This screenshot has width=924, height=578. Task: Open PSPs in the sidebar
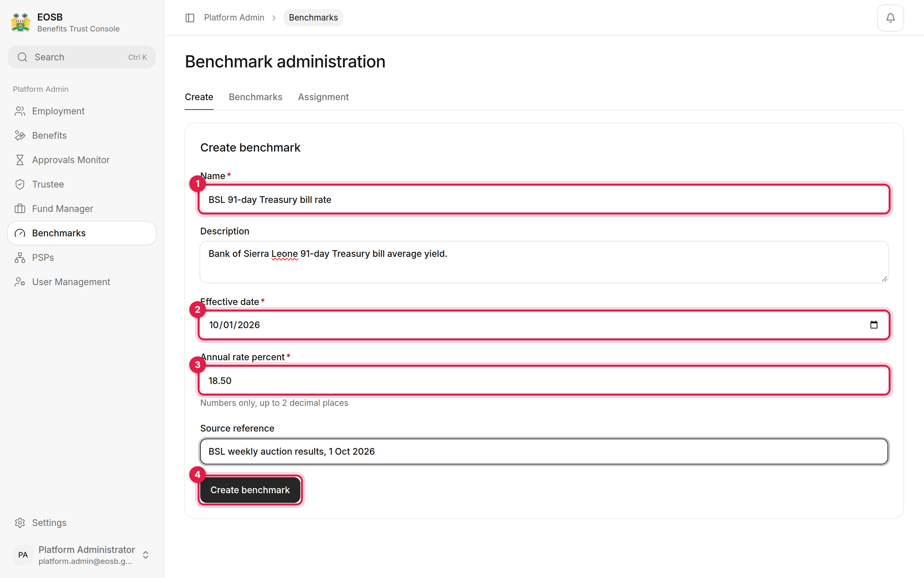(82, 258)
